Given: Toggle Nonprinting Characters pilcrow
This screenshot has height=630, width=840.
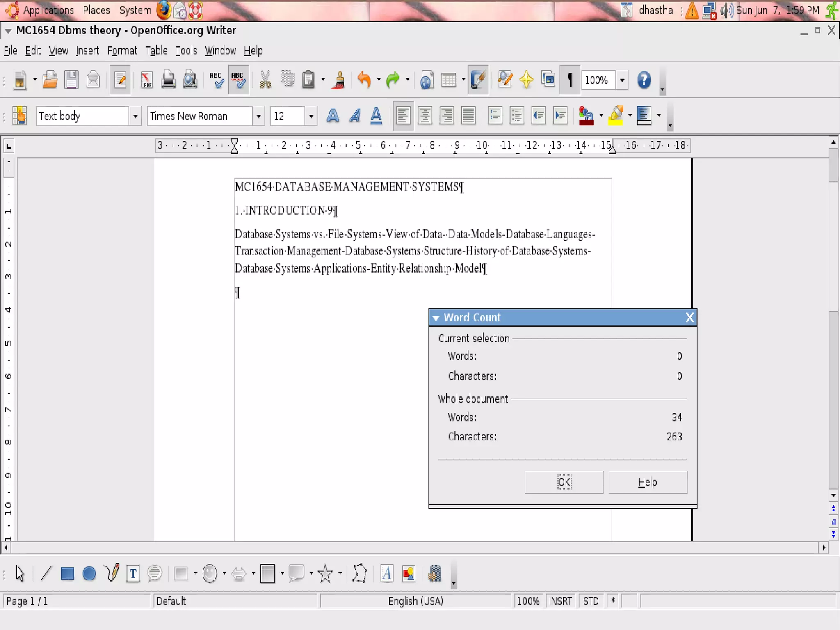Looking at the screenshot, I should (x=570, y=80).
